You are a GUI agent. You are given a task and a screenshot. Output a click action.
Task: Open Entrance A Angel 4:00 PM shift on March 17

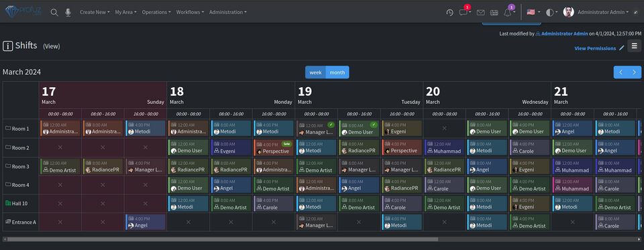pyautogui.click(x=146, y=222)
